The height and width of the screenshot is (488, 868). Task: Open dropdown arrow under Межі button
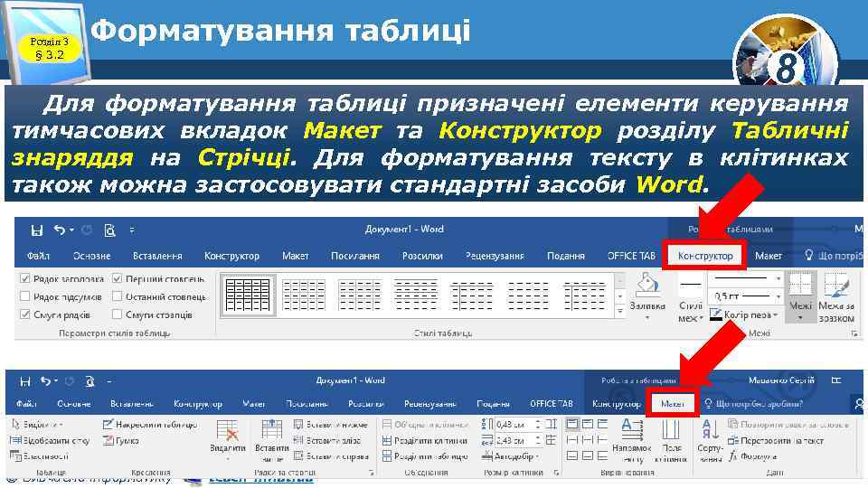click(800, 318)
